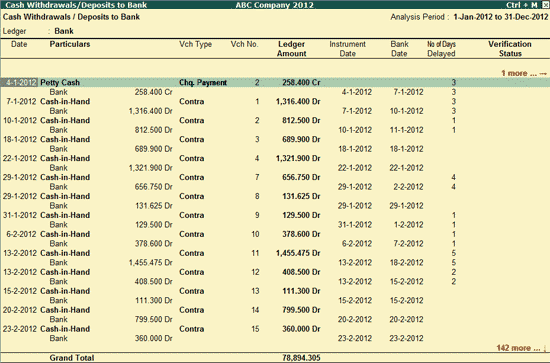Select the 10-1-2012 Cash-in-Hand entry
The image size is (550, 363).
(275, 120)
